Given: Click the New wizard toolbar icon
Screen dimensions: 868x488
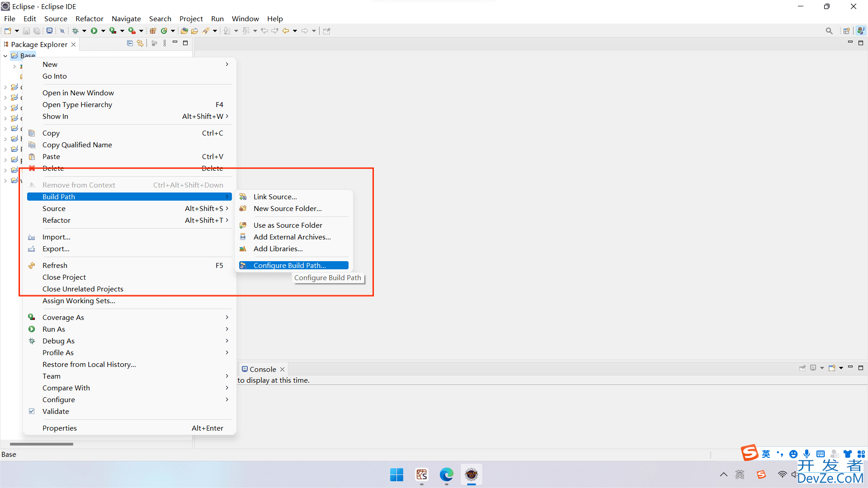Looking at the screenshot, I should pyautogui.click(x=8, y=31).
